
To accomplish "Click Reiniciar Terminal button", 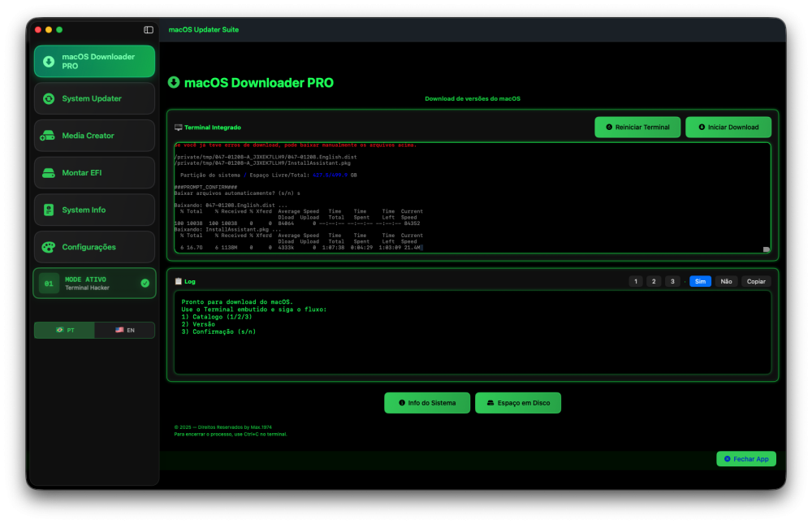I will point(637,128).
